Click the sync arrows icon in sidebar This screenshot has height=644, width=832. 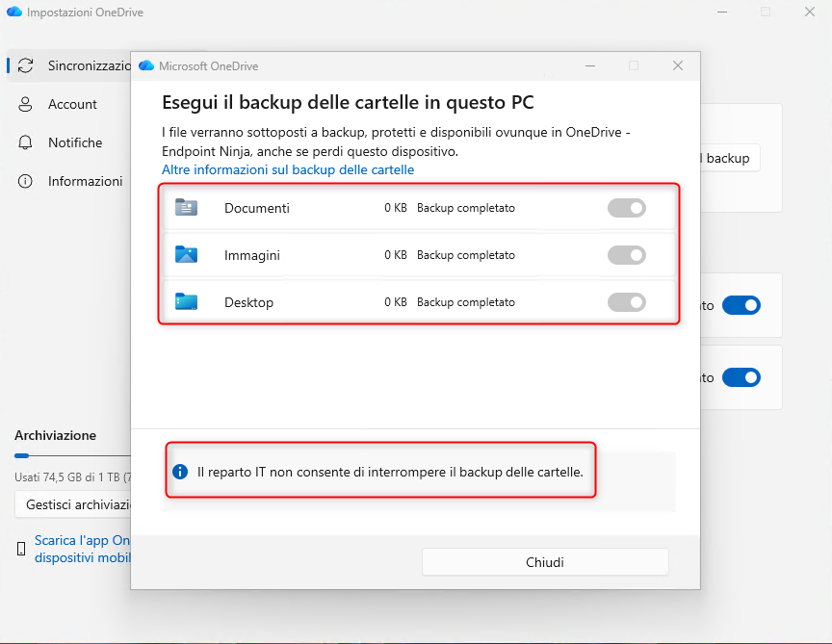25,65
